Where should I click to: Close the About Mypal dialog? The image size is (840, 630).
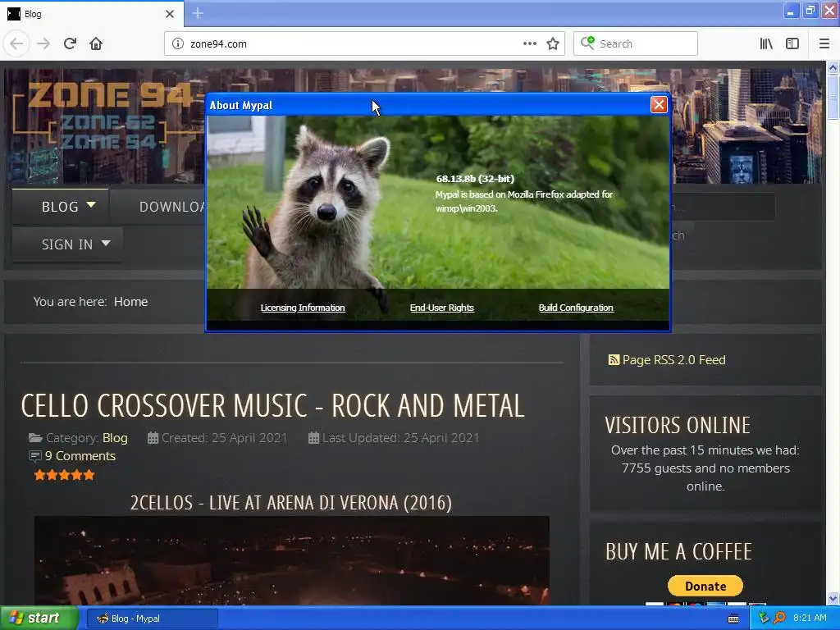click(x=659, y=104)
